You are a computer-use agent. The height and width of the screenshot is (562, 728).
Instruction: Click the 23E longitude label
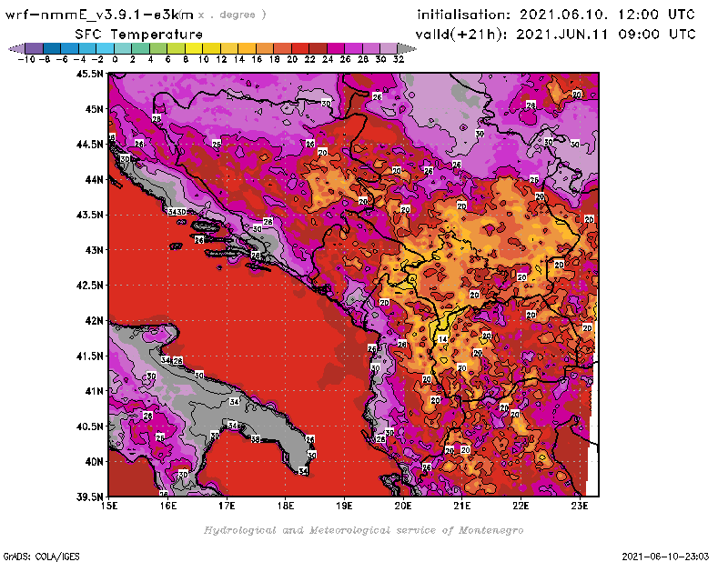click(x=580, y=506)
